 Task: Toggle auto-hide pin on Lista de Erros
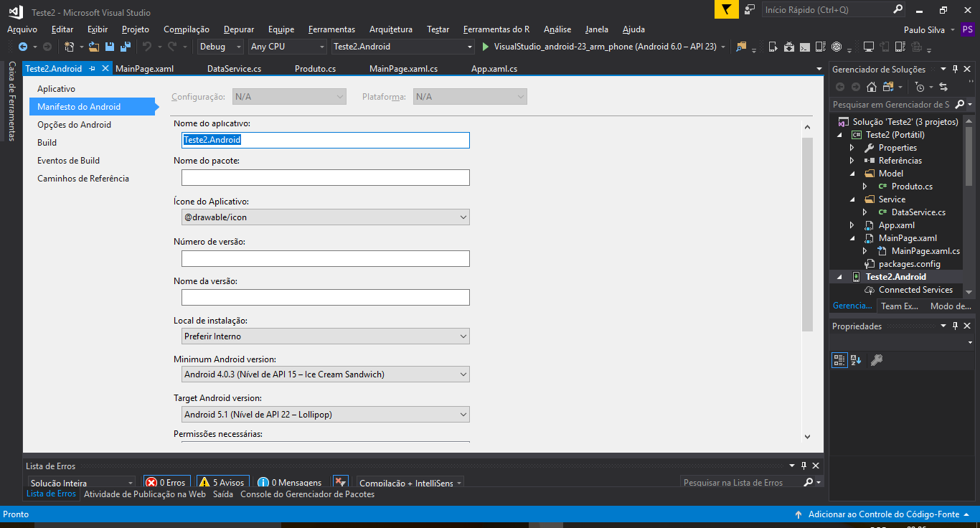pyautogui.click(x=804, y=466)
